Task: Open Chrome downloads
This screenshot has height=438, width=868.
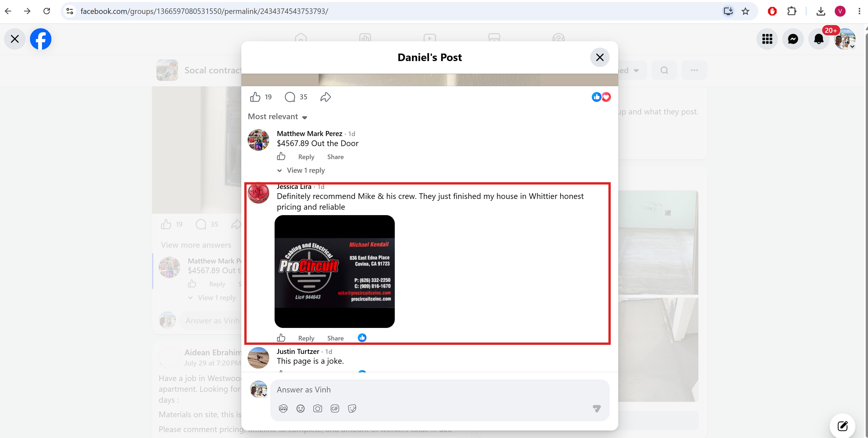Action: tap(821, 11)
